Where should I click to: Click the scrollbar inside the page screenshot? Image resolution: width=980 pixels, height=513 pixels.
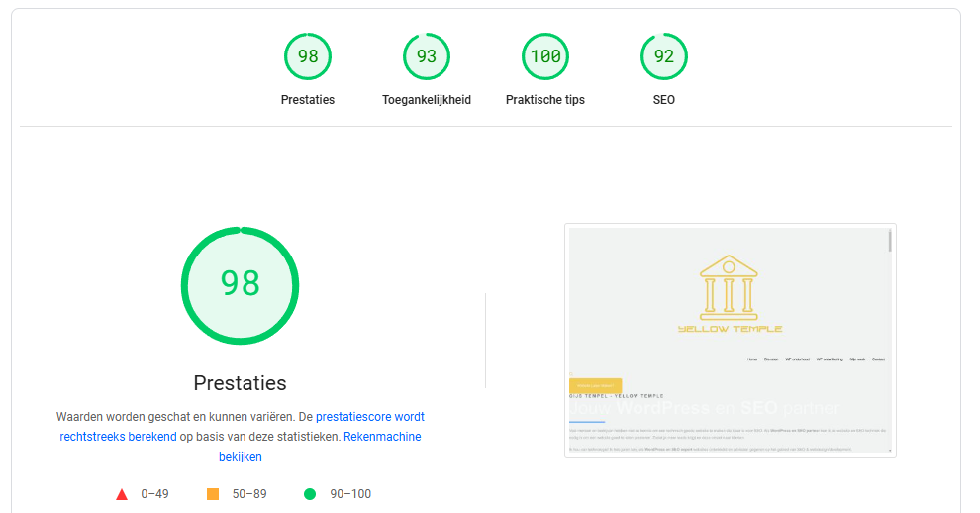[x=889, y=242]
